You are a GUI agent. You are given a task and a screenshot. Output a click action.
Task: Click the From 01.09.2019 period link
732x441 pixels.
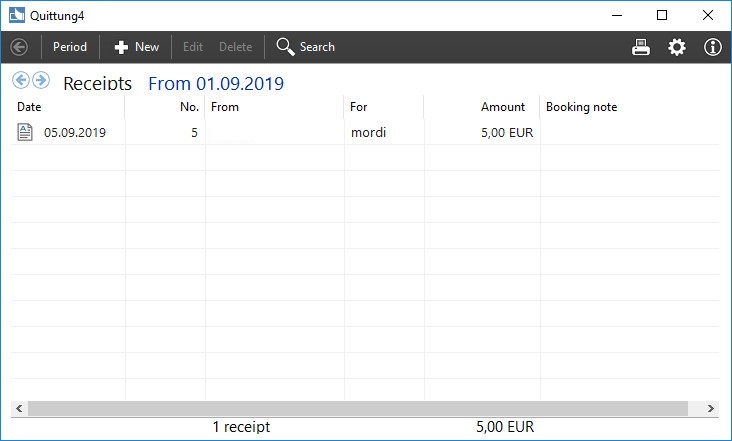pyautogui.click(x=216, y=84)
